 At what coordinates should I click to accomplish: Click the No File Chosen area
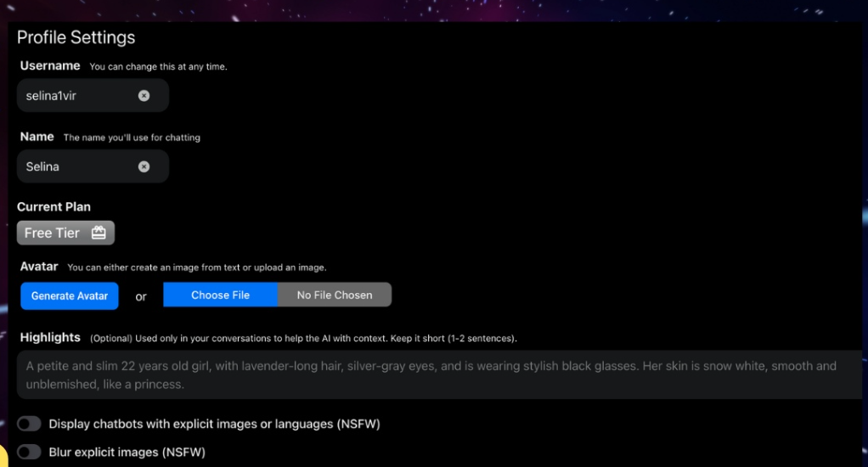pos(334,295)
